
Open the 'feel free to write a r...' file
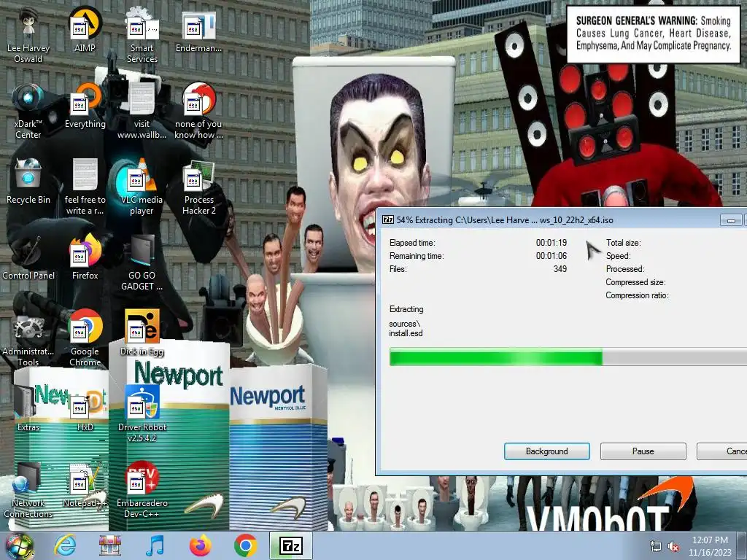pos(85,187)
